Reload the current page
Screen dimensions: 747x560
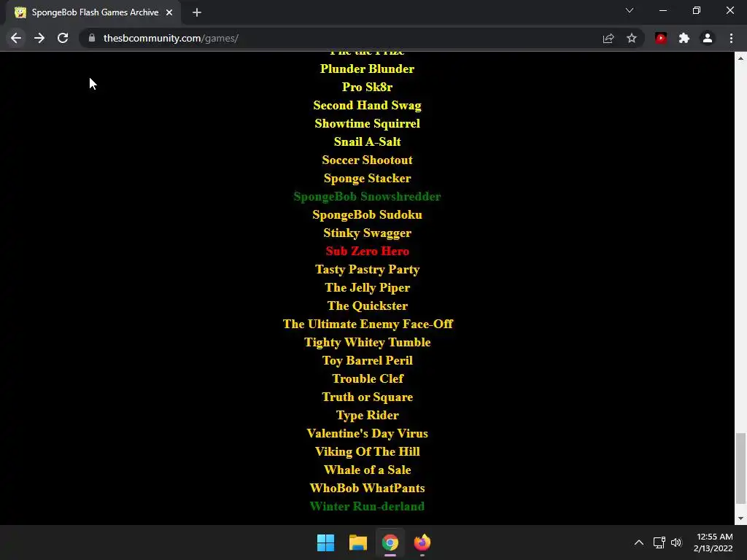pyautogui.click(x=63, y=38)
